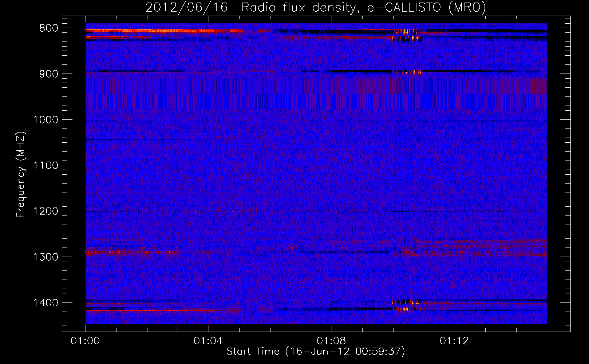The image size is (589, 364).
Task: Click the 1000 frequency axis label
Action: (x=46, y=120)
